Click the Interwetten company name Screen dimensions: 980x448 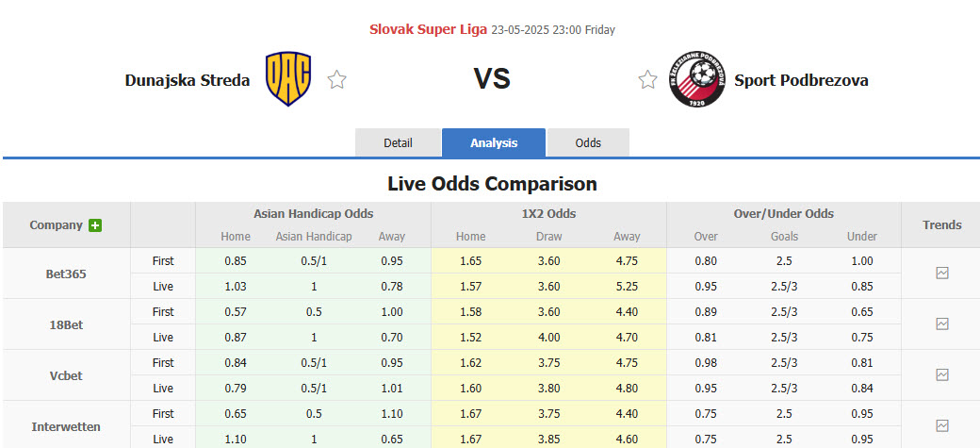tap(66, 426)
